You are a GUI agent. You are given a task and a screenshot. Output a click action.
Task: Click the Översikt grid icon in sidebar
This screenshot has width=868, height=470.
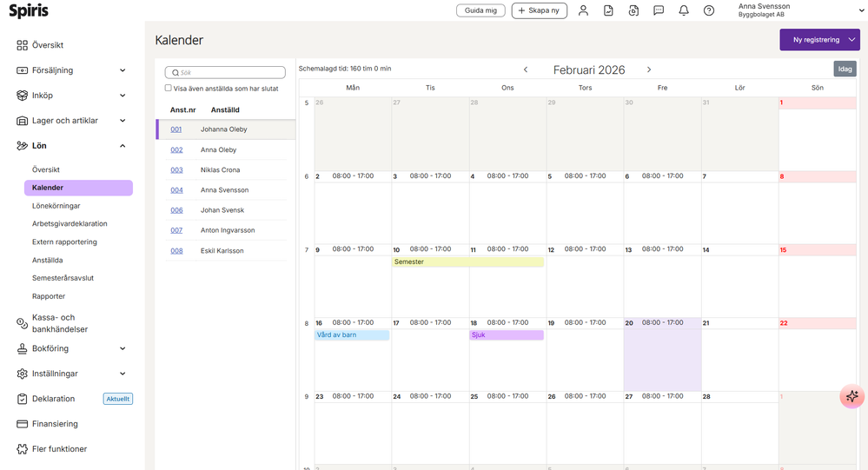[x=22, y=45]
